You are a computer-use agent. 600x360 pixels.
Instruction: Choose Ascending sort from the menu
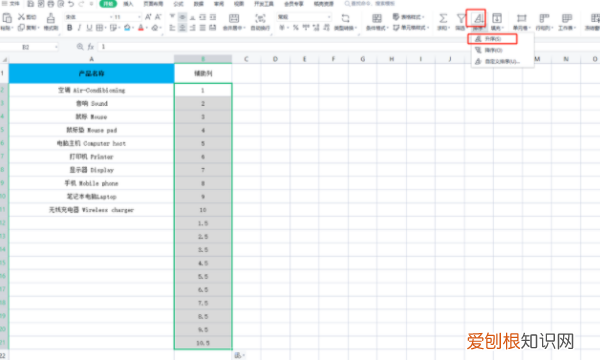(492, 39)
